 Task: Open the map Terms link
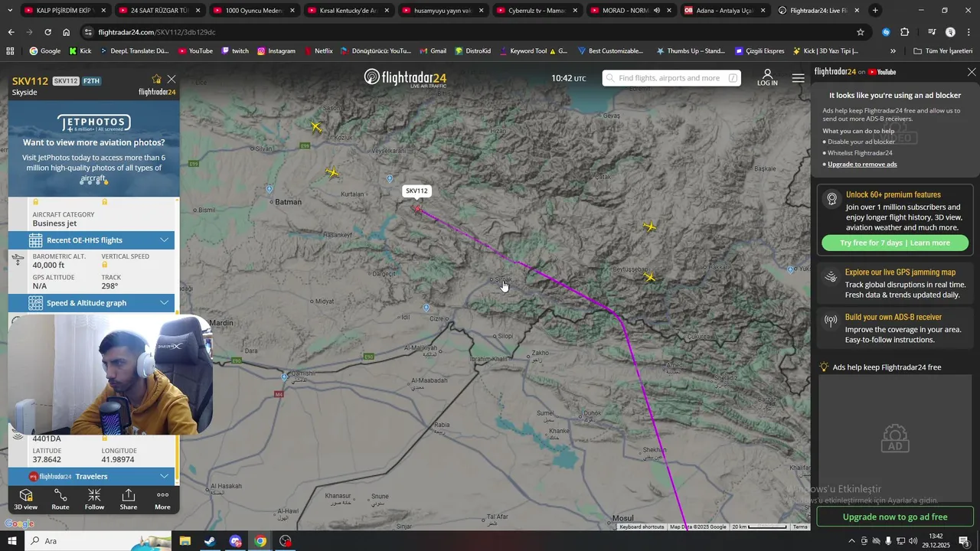point(800,527)
